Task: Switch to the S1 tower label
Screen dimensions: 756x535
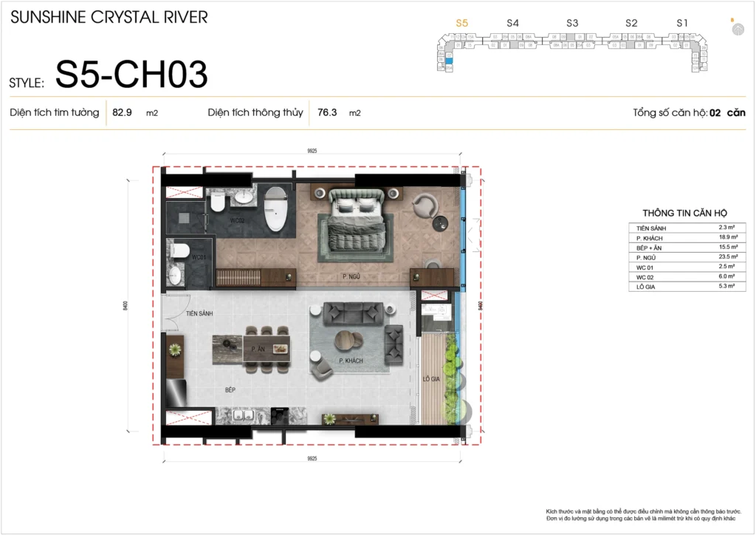Action: click(682, 23)
